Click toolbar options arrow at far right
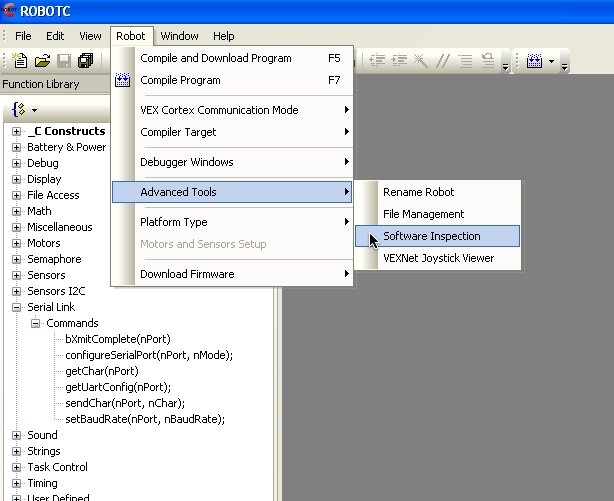The height and width of the screenshot is (501, 614). tap(564, 67)
